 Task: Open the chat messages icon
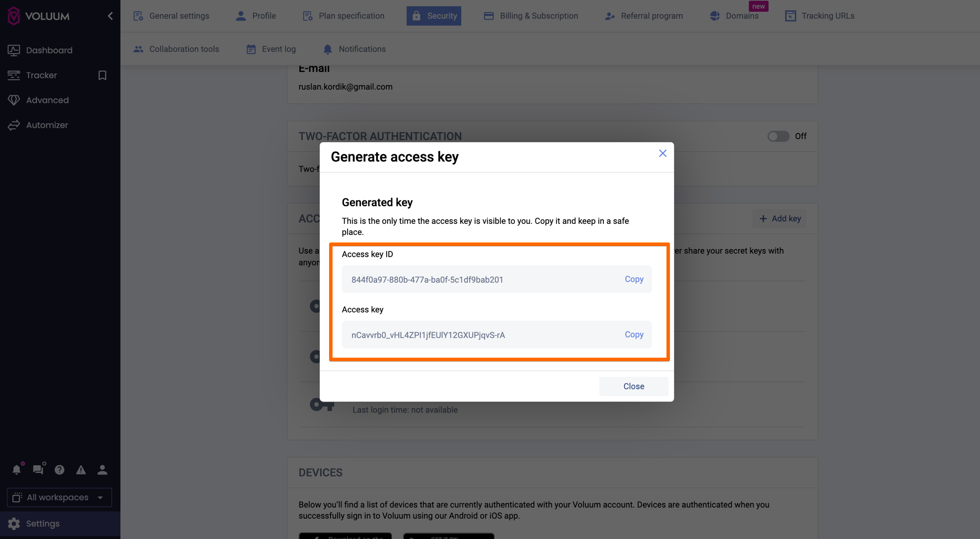38,470
